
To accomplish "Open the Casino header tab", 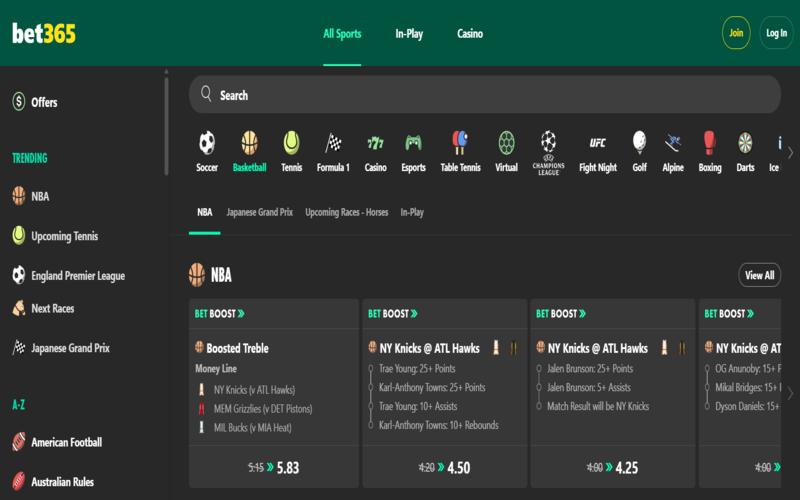I will point(470,34).
